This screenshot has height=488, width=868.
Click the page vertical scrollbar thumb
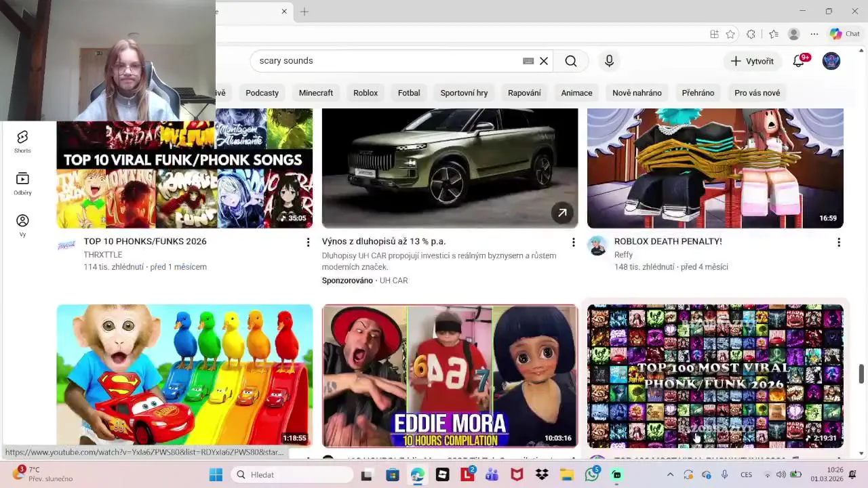coord(862,373)
